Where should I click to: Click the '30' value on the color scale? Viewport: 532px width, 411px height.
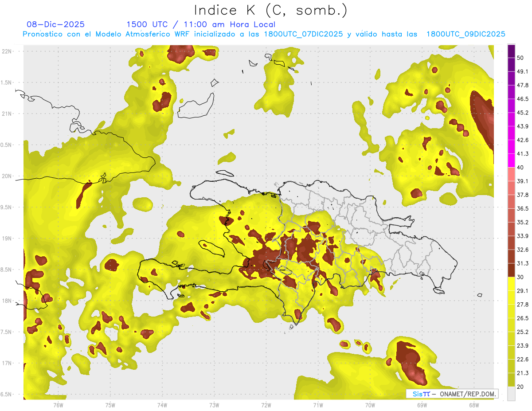tap(520, 277)
